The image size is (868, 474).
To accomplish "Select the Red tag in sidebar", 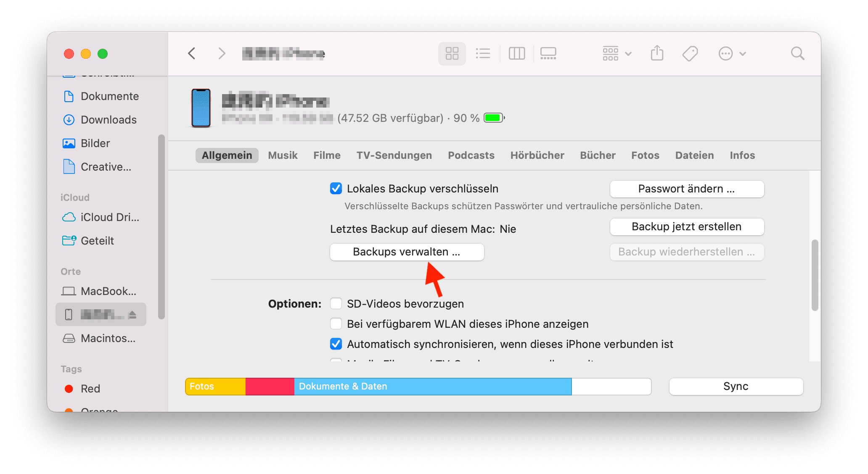I will tap(101, 389).
